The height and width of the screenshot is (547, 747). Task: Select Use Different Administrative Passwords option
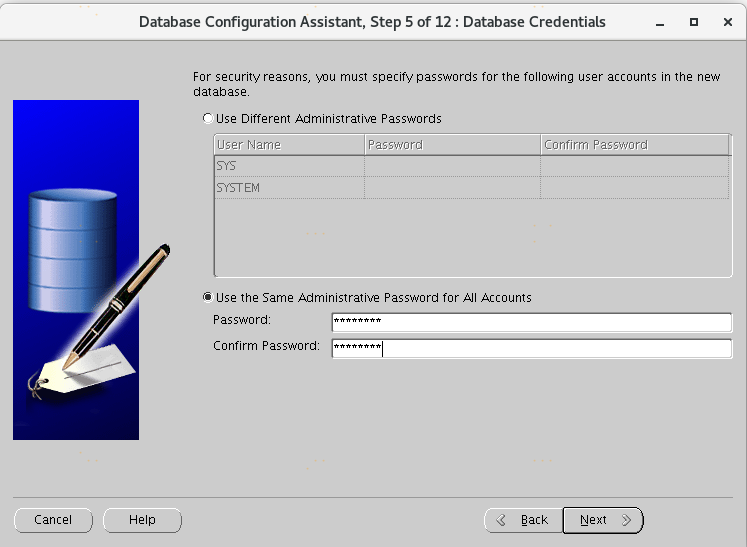point(208,119)
